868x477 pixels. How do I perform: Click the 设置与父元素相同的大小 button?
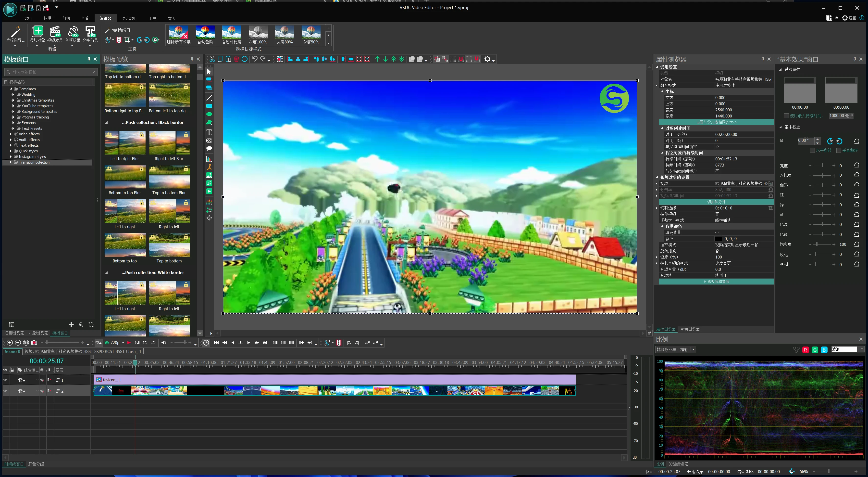(x=716, y=122)
